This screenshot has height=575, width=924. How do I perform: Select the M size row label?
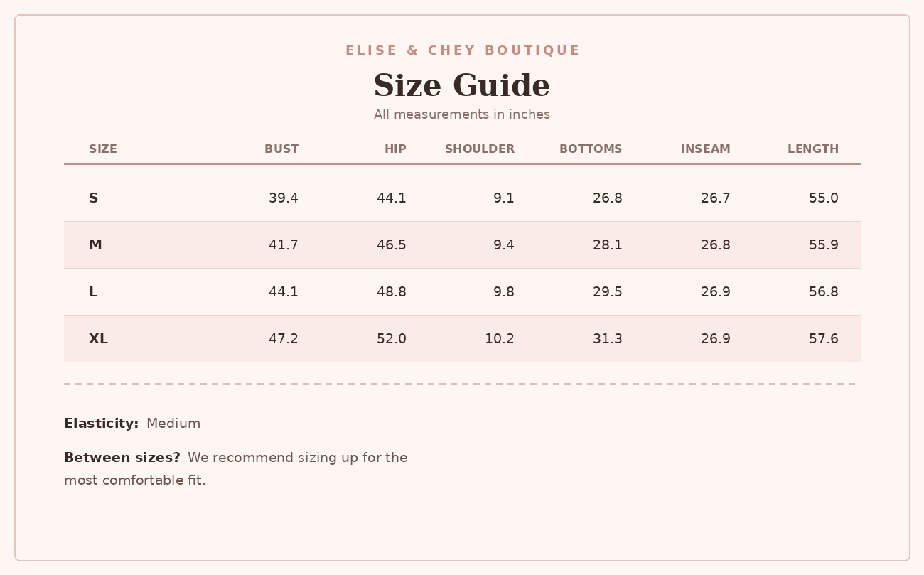95,245
